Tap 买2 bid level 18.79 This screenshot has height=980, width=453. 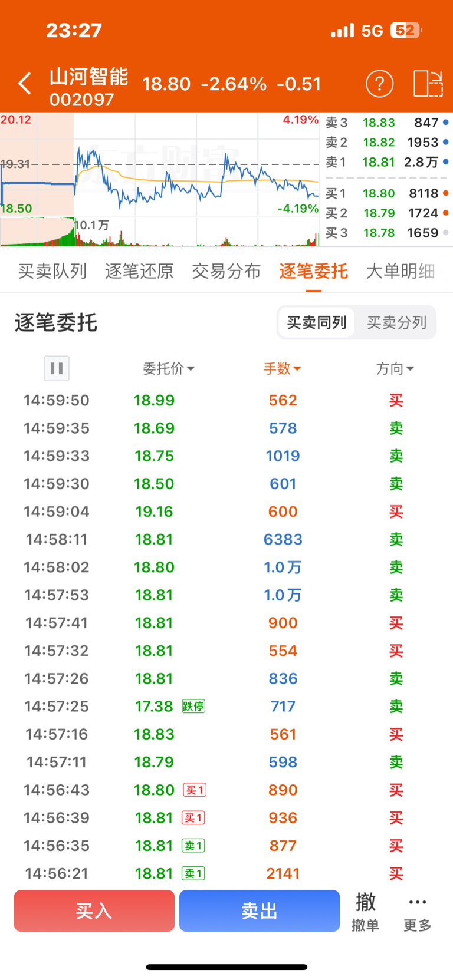click(387, 213)
